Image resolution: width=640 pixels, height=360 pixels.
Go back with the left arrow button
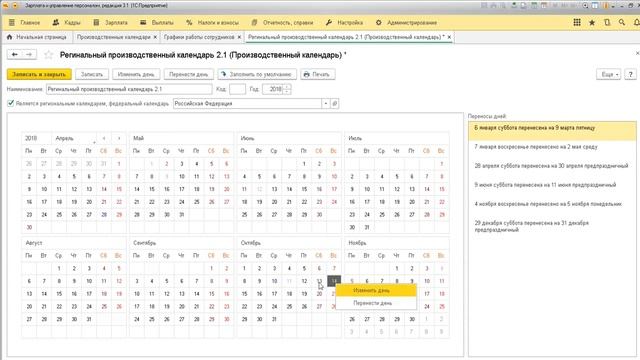[x=15, y=54]
